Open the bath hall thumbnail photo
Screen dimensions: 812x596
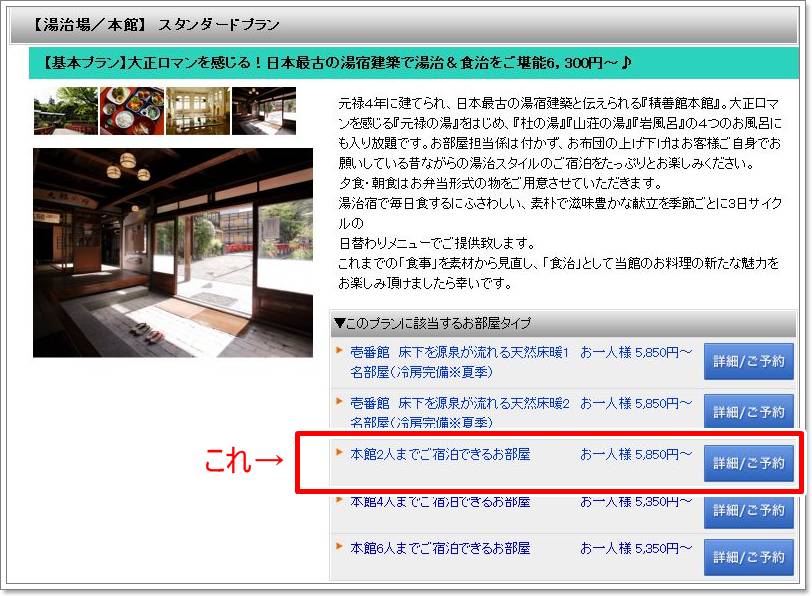click(x=198, y=111)
